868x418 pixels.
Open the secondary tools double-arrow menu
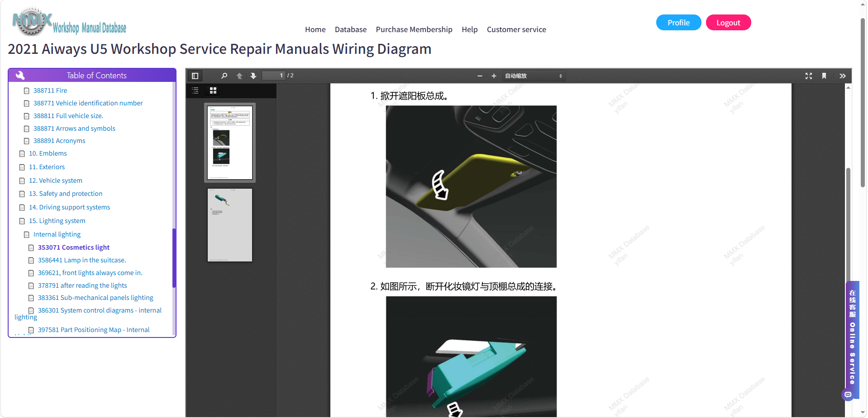(842, 76)
